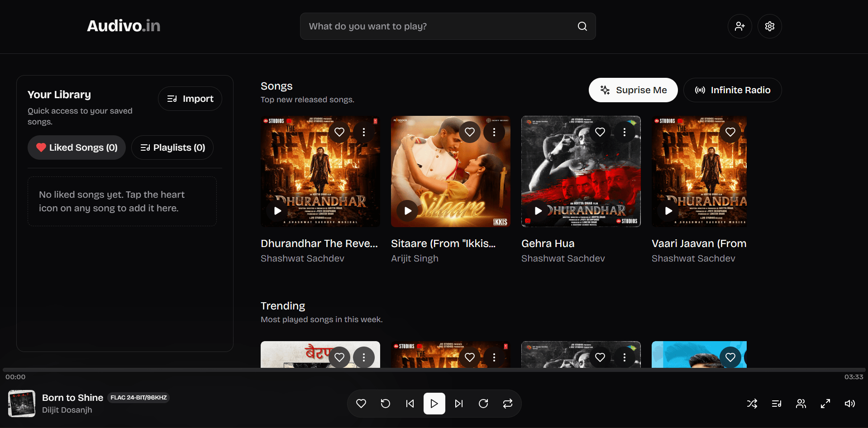Like the Vaari Jaavan song
Viewport: 868px width, 428px height.
point(730,132)
